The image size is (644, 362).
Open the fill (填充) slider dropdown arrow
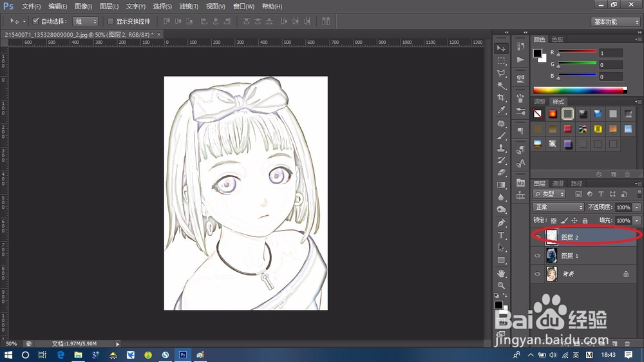(637, 221)
